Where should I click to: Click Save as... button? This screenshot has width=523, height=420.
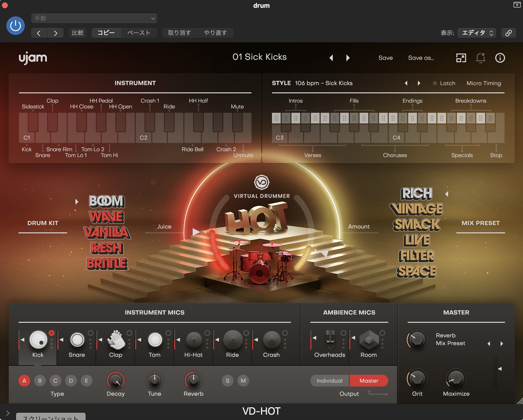coord(421,58)
